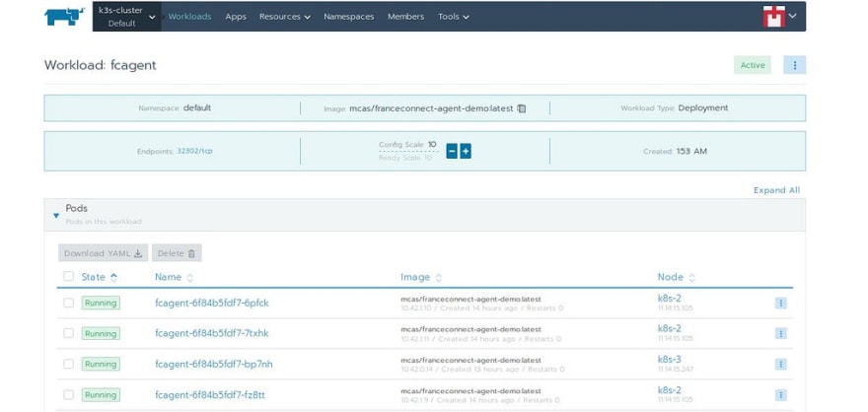Image resolution: width=868 pixels, height=412 pixels.
Task: Open the workload actions kebab menu
Action: click(x=794, y=65)
